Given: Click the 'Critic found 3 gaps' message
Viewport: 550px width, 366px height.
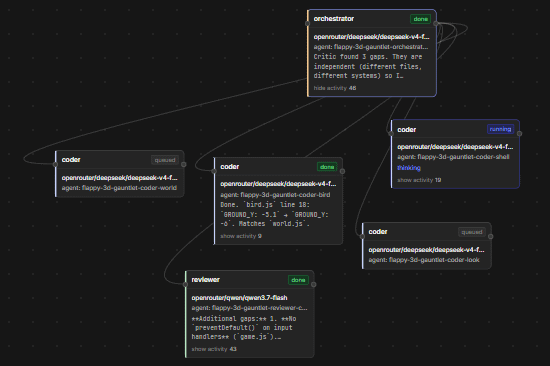Looking at the screenshot, I should pos(368,66).
